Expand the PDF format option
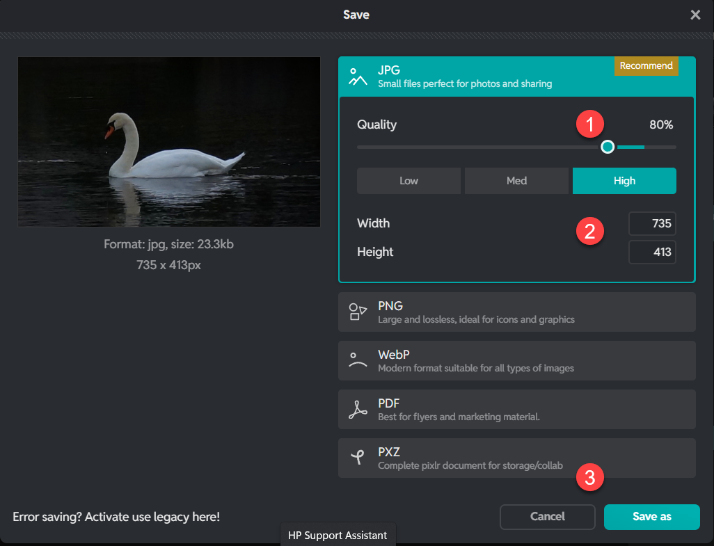 (x=516, y=410)
